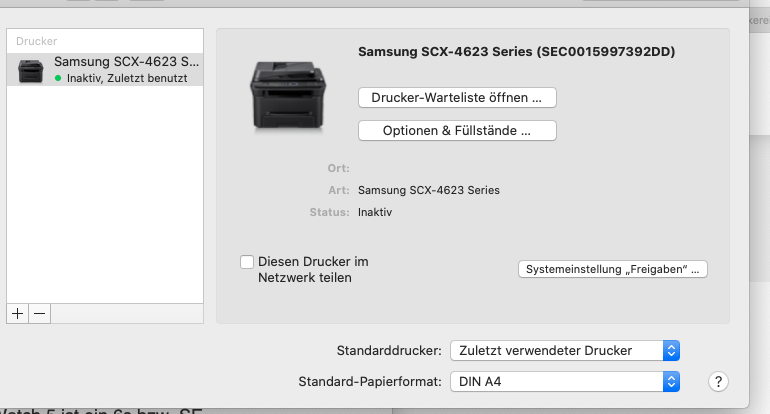
Task: Enable the network printer sharing checkbox
Action: pos(247,262)
